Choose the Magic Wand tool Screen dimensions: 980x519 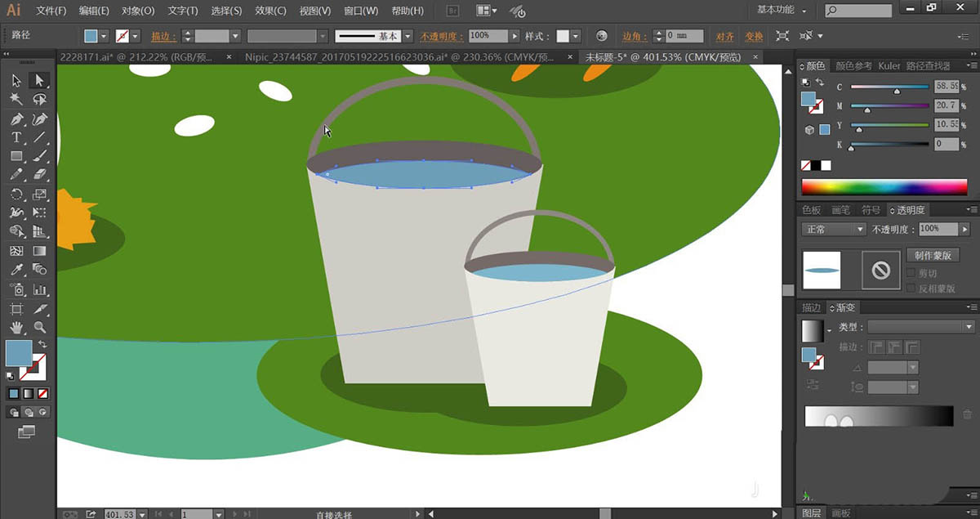pyautogui.click(x=16, y=99)
